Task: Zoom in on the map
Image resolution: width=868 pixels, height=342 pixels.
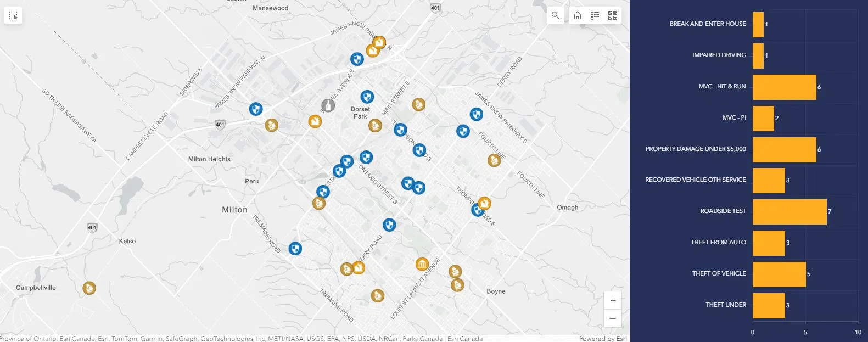Action: (613, 300)
